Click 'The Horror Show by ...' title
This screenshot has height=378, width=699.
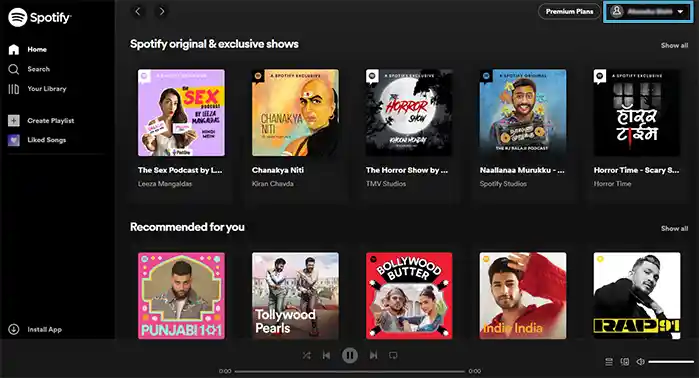[407, 170]
